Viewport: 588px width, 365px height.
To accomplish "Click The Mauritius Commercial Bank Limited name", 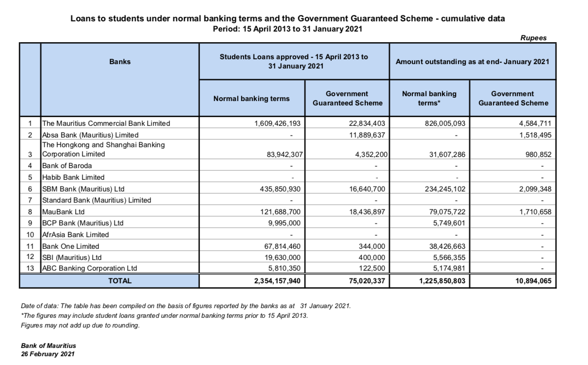I will pos(106,123).
